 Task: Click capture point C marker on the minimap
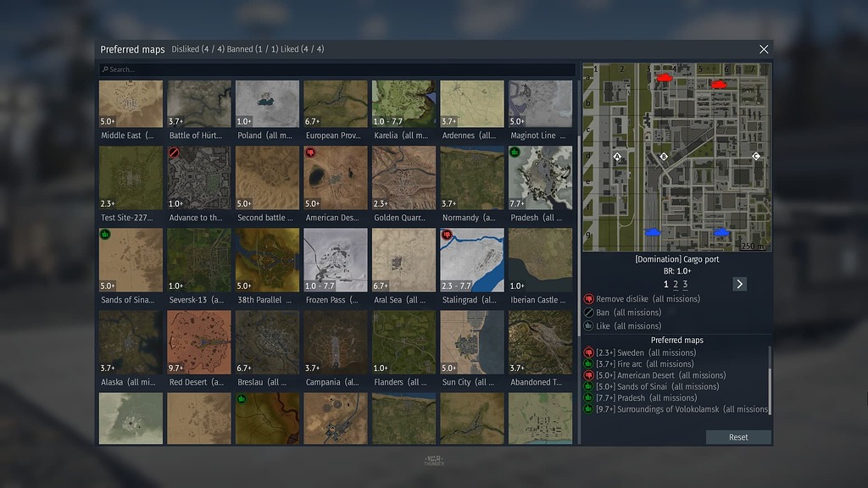[x=756, y=156]
